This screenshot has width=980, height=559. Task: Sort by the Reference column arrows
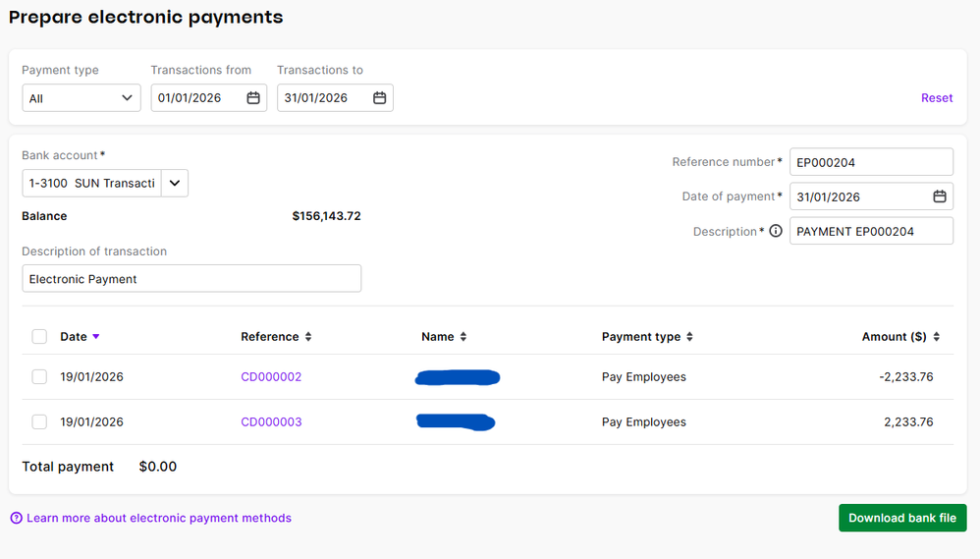click(308, 337)
